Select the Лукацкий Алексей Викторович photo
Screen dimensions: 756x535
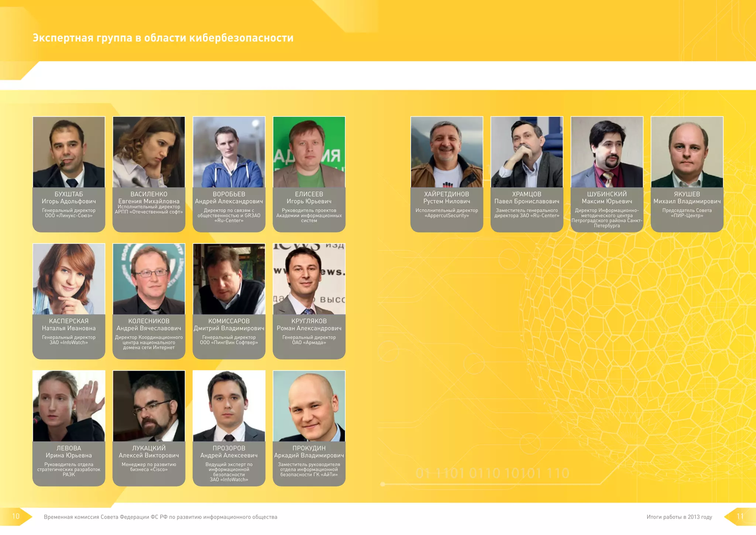(x=149, y=406)
